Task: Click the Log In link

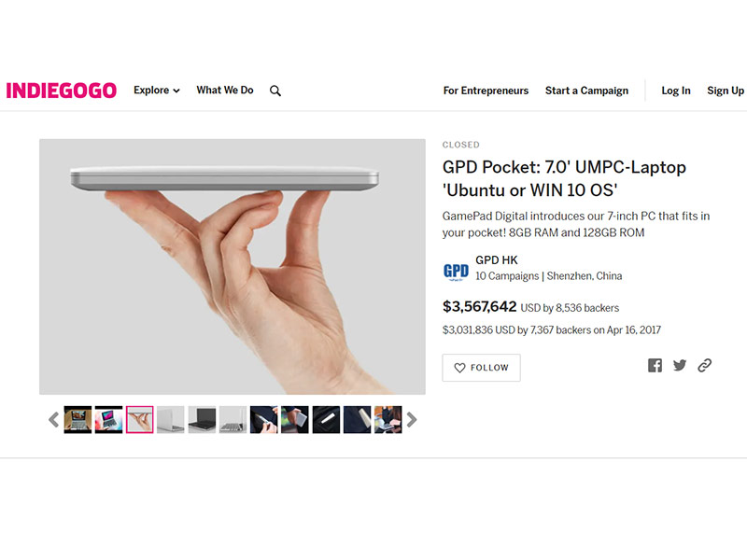Action: click(675, 91)
